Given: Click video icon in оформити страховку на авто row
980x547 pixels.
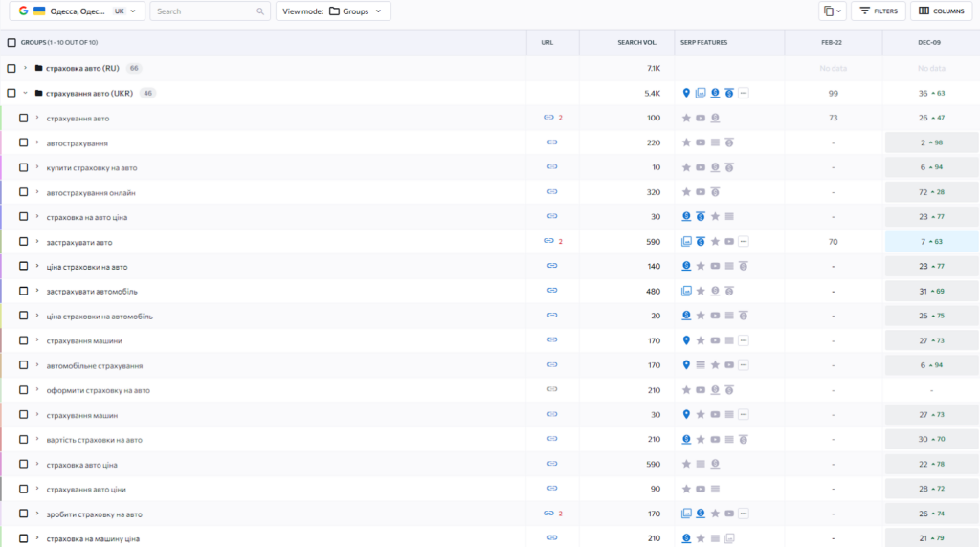Looking at the screenshot, I should coord(701,390).
